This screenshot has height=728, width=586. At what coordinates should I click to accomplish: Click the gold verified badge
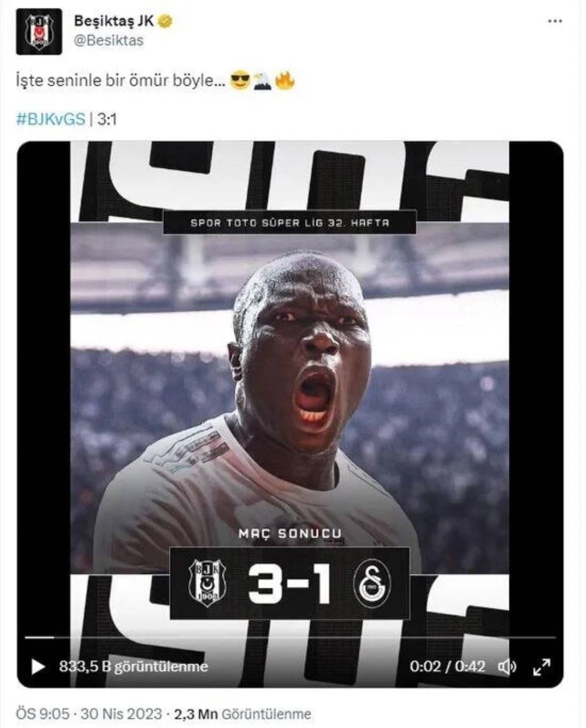click(166, 22)
